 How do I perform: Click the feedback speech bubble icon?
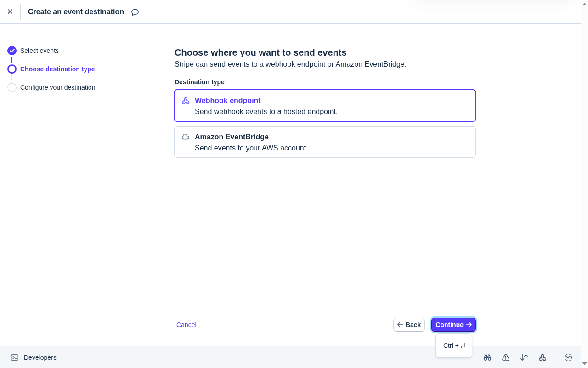[x=135, y=12]
